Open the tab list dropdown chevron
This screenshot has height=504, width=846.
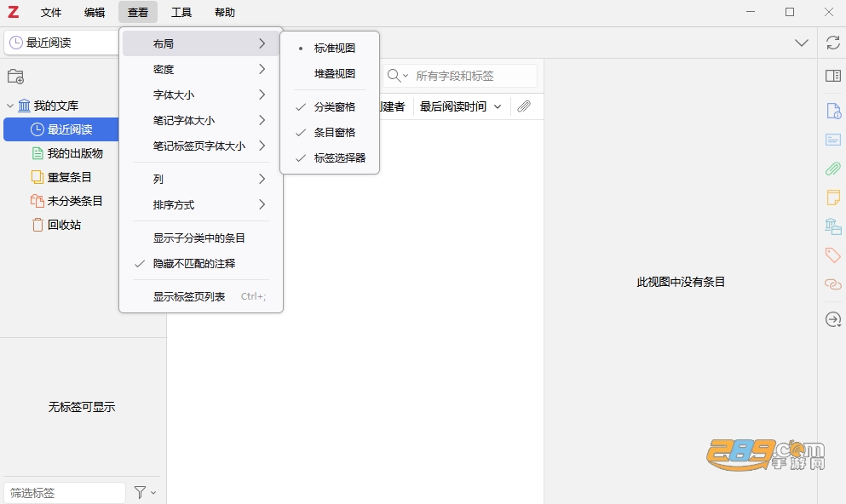802,43
